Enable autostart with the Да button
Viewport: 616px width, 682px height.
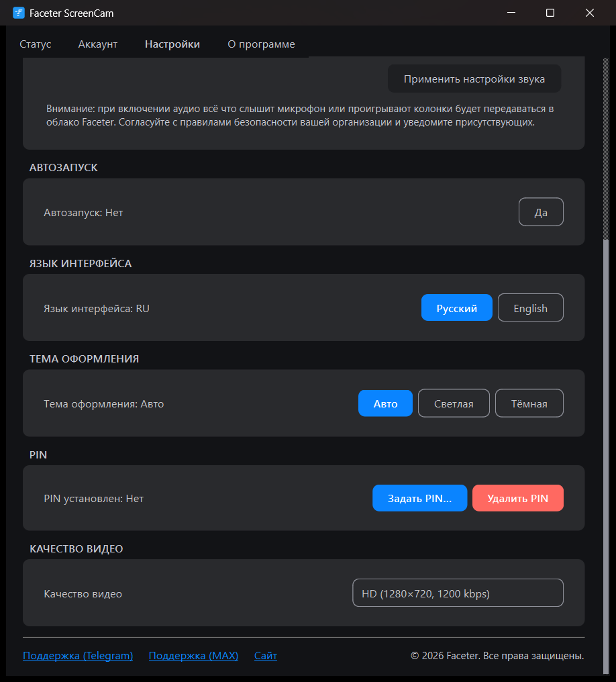coord(541,212)
